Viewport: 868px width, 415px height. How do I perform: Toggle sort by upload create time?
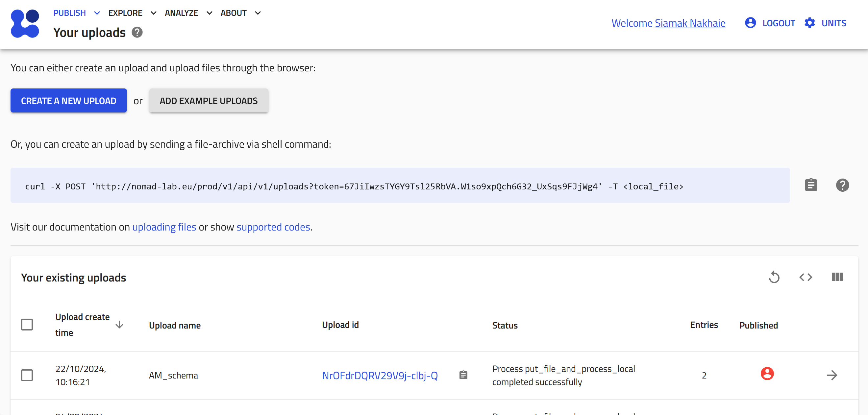[120, 324]
